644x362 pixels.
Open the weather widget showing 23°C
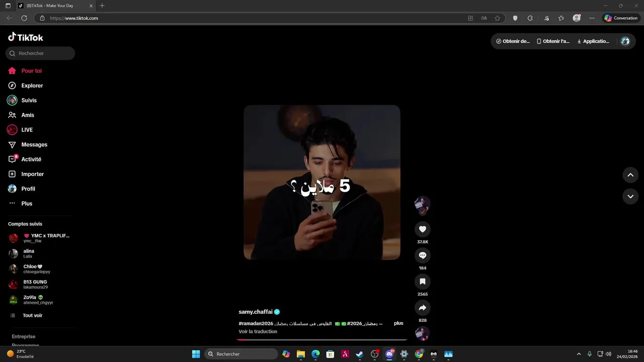point(20,354)
